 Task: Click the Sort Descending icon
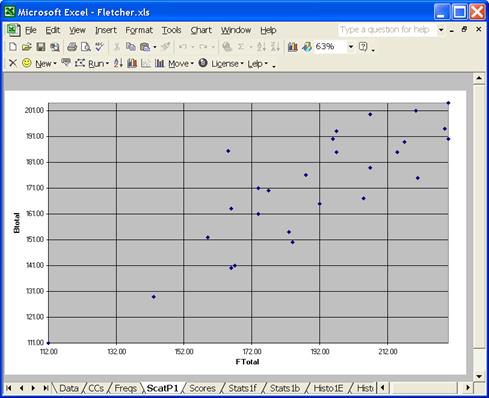[x=275, y=47]
